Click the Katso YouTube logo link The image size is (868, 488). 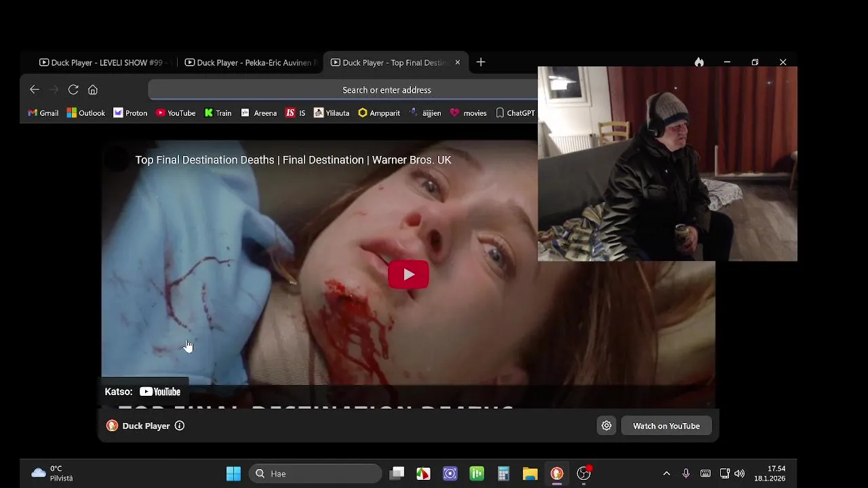tap(160, 392)
